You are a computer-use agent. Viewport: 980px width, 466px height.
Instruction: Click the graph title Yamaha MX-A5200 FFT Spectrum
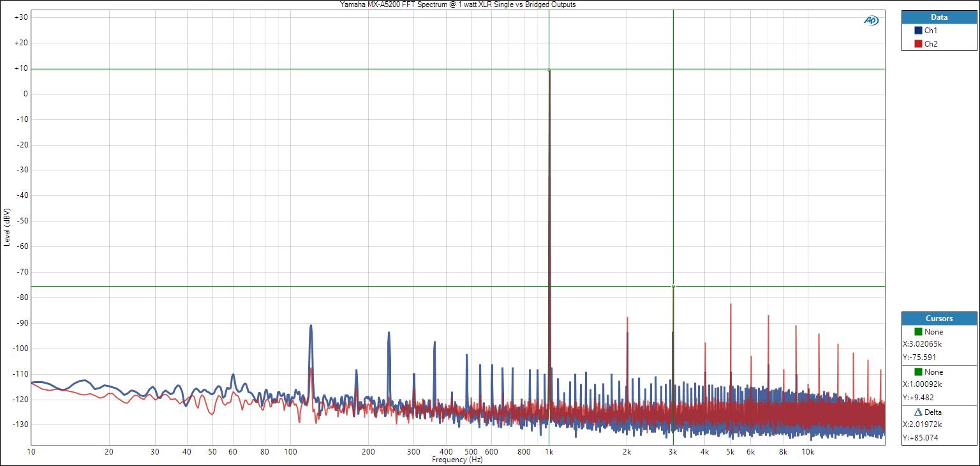click(457, 4)
